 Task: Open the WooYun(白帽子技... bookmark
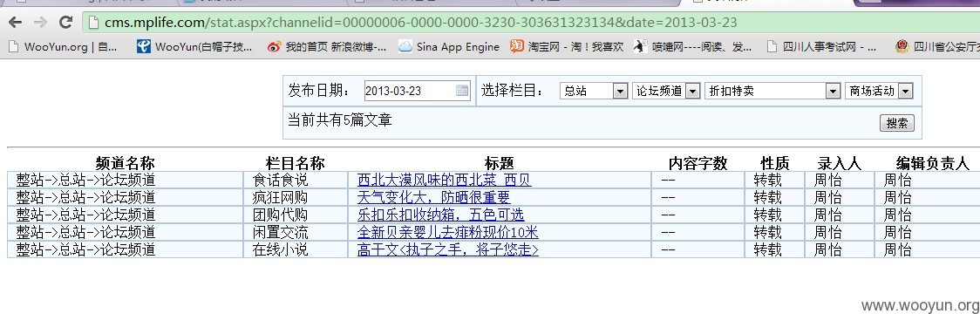[x=195, y=46]
